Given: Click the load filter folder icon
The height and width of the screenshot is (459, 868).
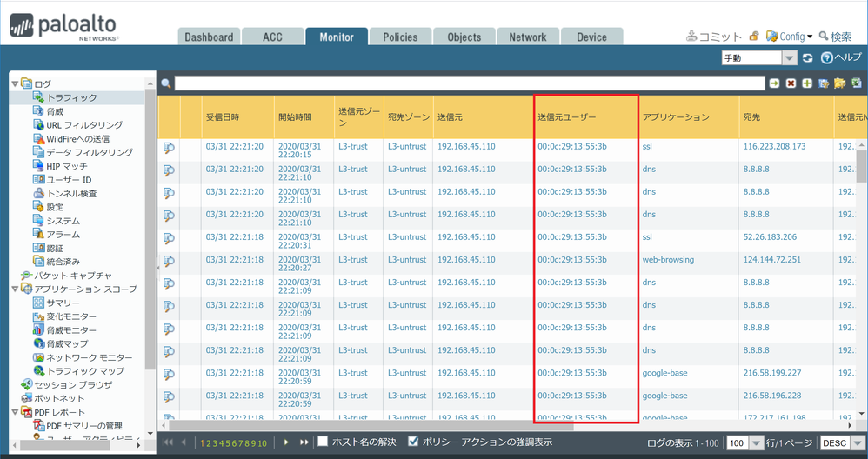Looking at the screenshot, I should [x=840, y=83].
